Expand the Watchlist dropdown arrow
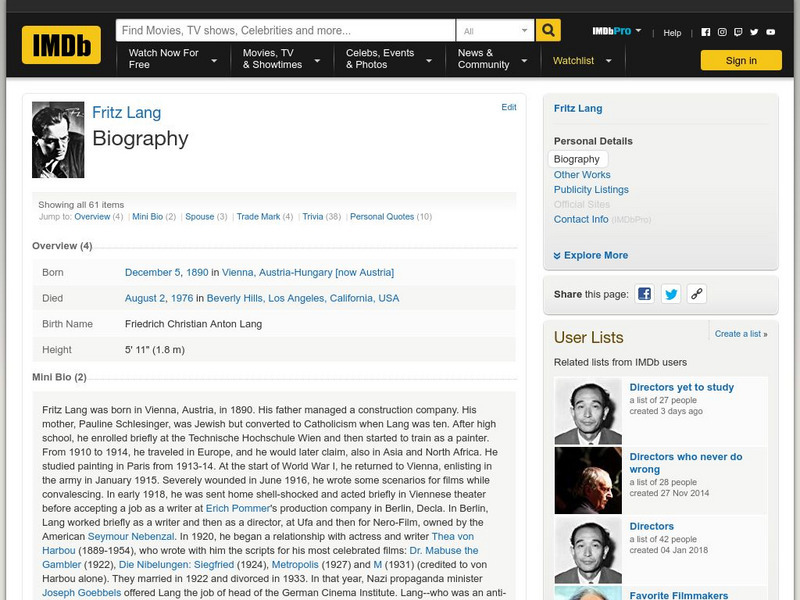800x600 pixels. click(x=611, y=60)
